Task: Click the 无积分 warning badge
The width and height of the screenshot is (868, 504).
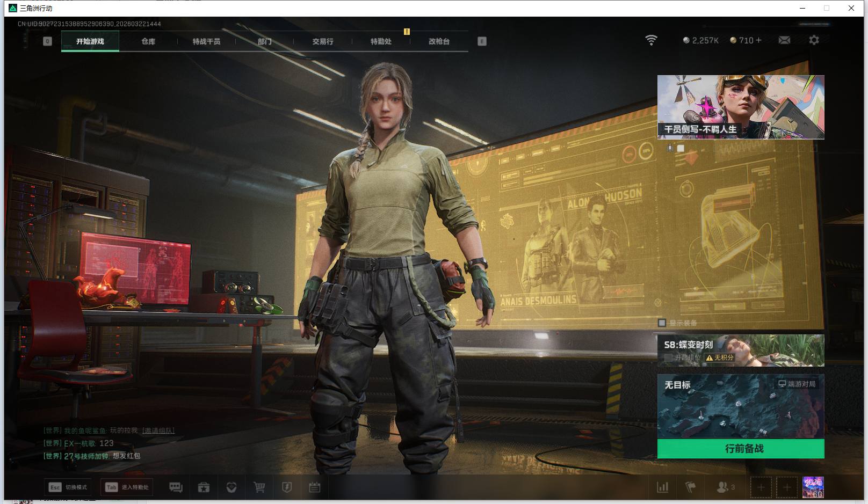Action: pyautogui.click(x=720, y=357)
